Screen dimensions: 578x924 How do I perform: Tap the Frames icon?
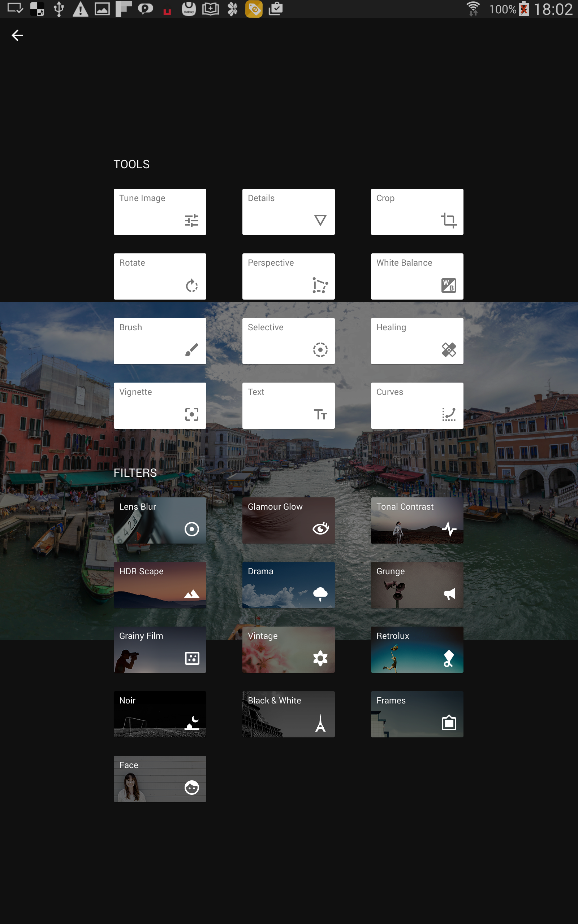pyautogui.click(x=449, y=722)
